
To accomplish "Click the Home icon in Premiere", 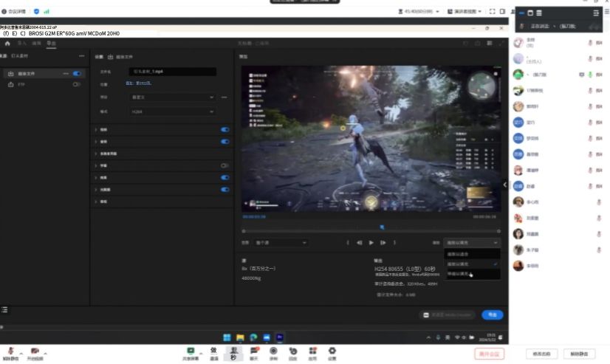I will 7,44.
